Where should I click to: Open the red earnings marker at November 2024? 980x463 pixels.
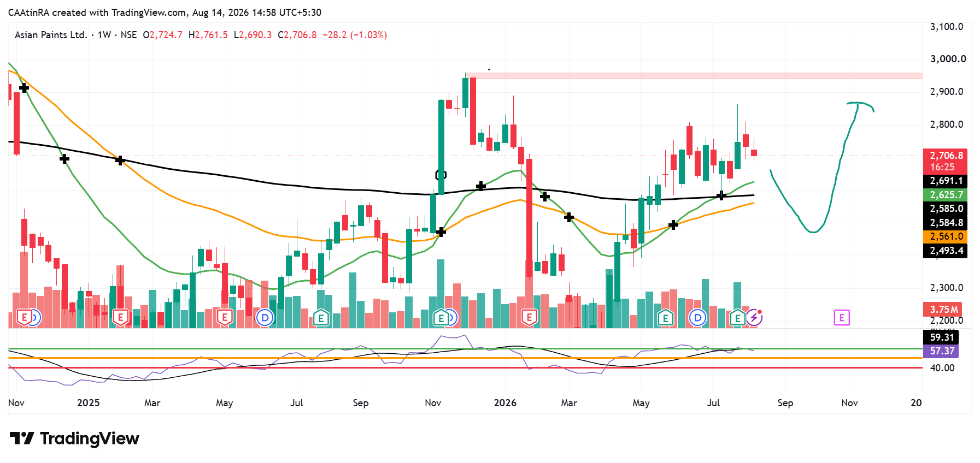[24, 317]
